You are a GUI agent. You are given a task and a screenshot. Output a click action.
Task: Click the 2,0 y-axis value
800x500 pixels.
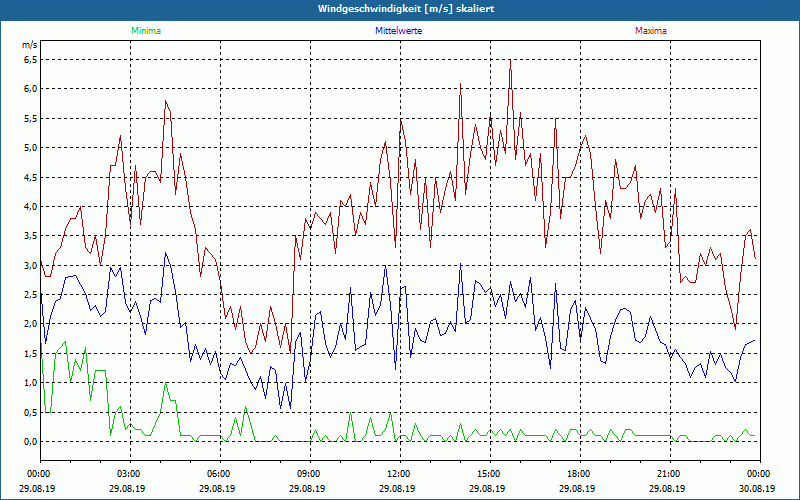pos(31,323)
